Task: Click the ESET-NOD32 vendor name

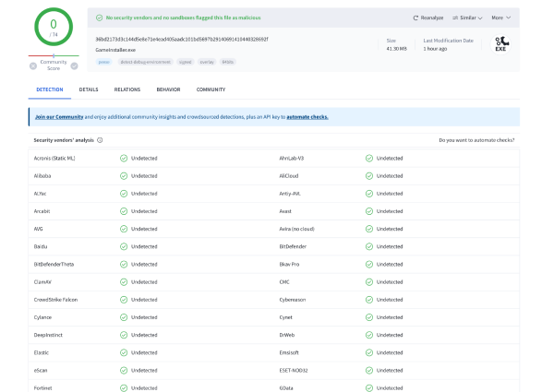Action: click(294, 370)
